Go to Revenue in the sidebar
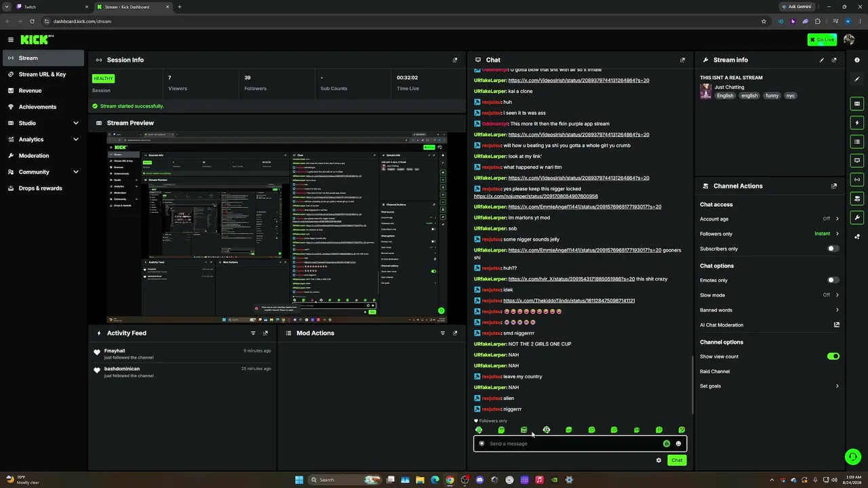 43,91
